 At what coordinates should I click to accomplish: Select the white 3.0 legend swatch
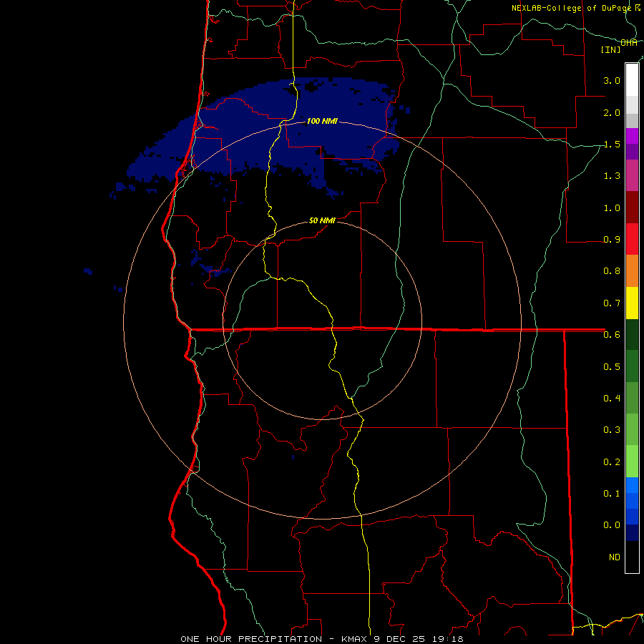[632, 80]
